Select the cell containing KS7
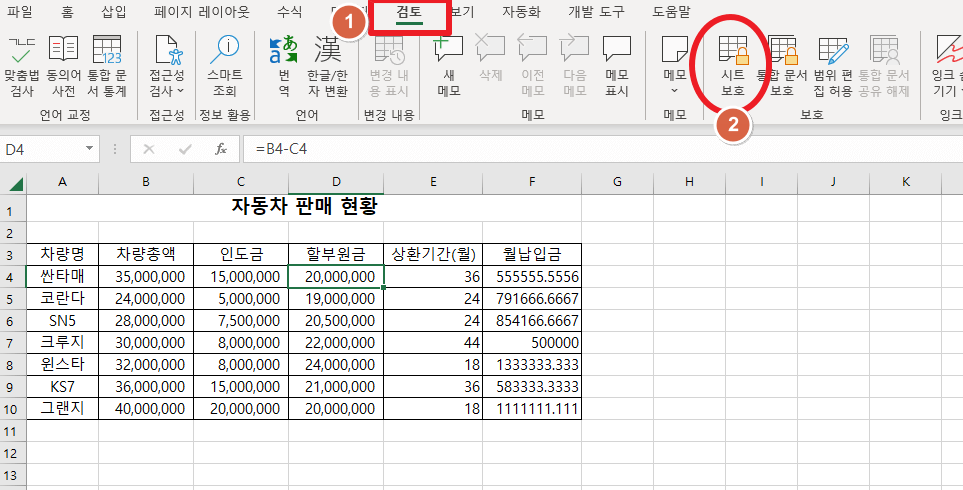The image size is (963, 490). (x=62, y=387)
